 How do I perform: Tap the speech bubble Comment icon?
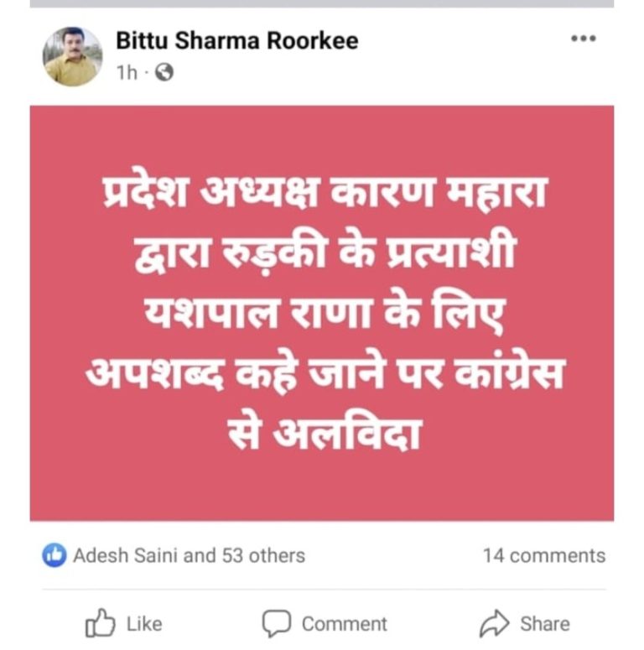tap(277, 623)
